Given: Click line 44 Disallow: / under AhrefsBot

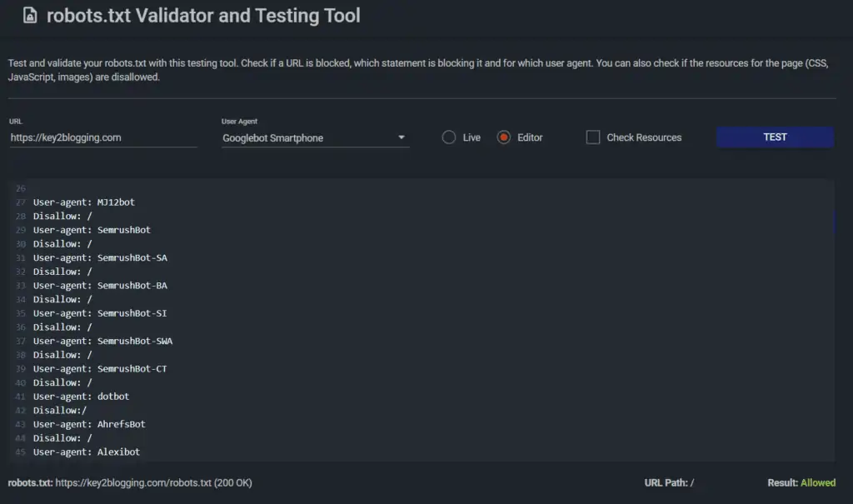Looking at the screenshot, I should 62,438.
